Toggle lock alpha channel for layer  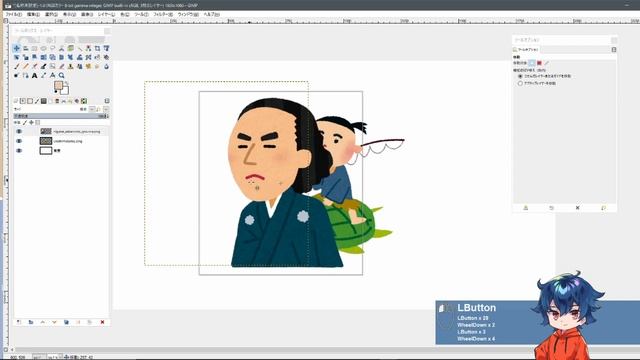tap(38, 122)
